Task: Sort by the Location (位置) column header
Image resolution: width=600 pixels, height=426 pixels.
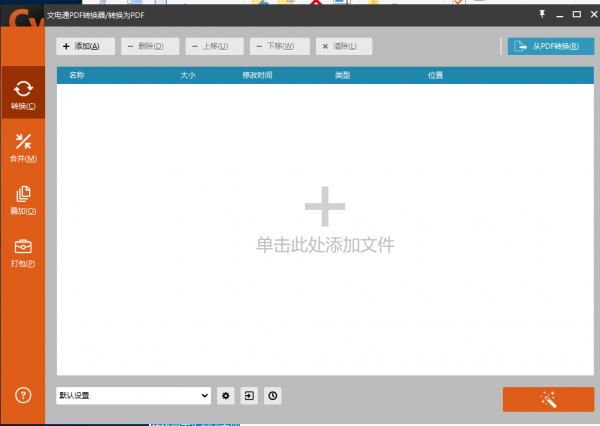Action: [435, 75]
